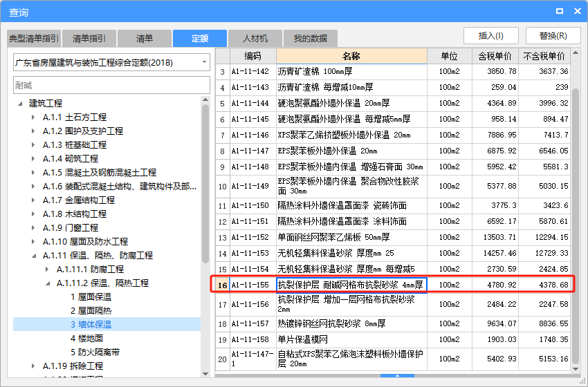Expand the A.1.6 装配式混凝土结构 node
This screenshot has height=387, width=588.
coord(34,186)
